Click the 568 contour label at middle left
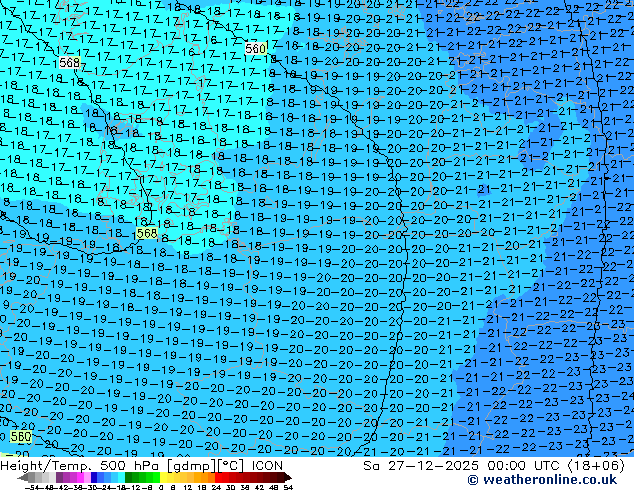Screen dimensions: 634x490 tap(147, 233)
